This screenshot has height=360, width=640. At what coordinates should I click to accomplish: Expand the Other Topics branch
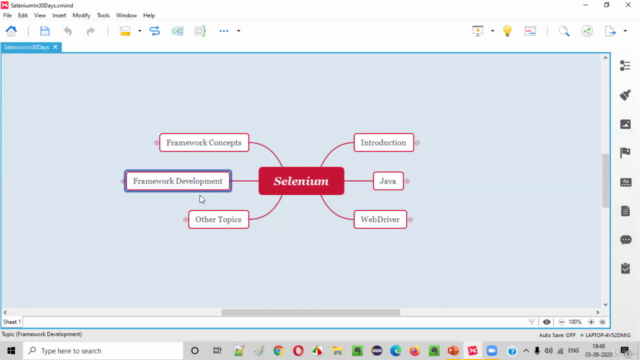tap(185, 220)
